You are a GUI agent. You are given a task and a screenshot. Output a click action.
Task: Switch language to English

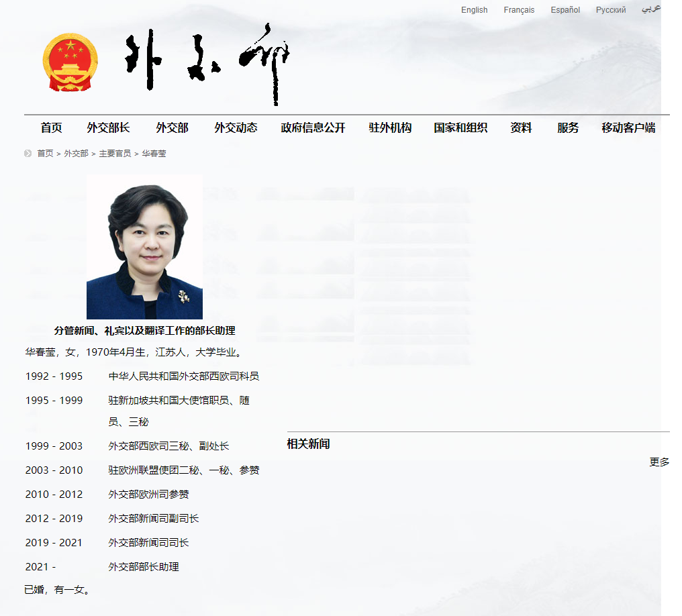pyautogui.click(x=474, y=10)
